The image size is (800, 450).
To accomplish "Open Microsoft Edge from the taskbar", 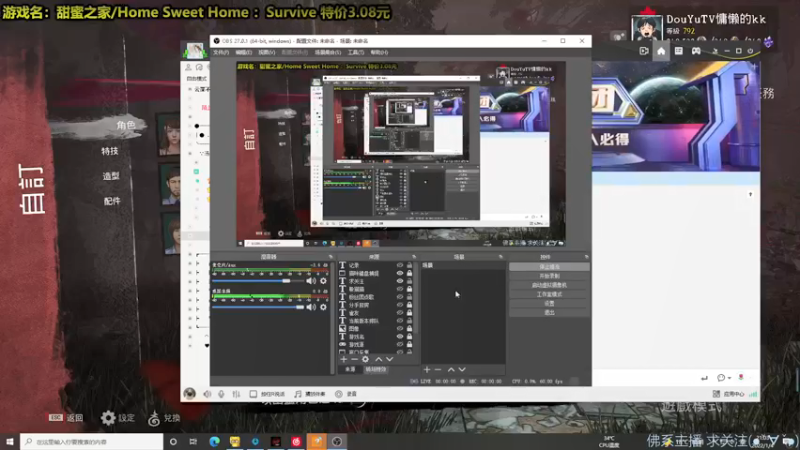I will pos(214,441).
